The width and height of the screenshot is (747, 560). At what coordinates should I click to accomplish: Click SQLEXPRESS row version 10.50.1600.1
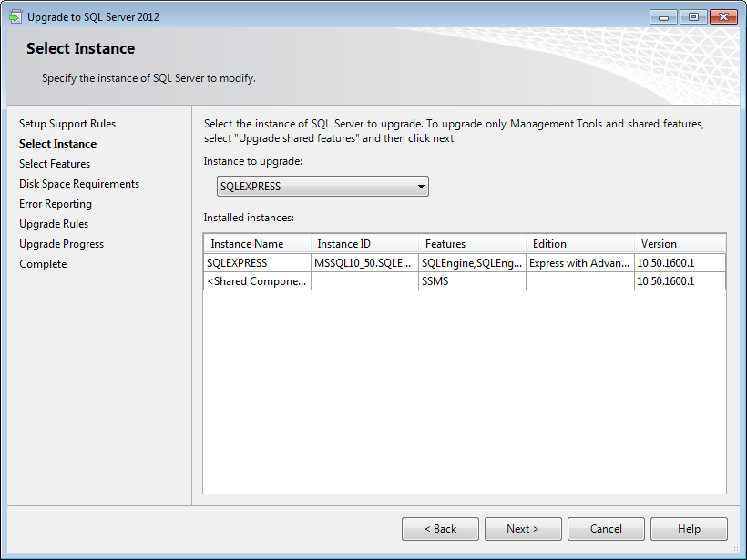point(680,263)
